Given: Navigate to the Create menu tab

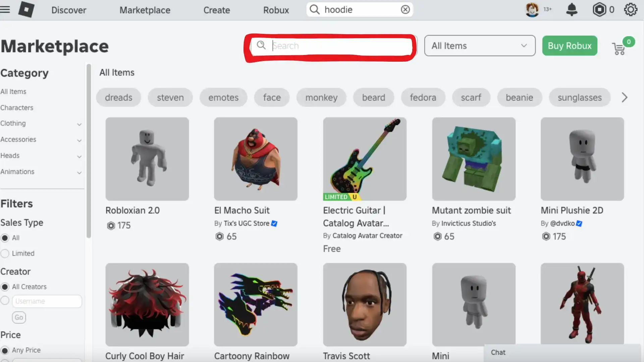Looking at the screenshot, I should [217, 10].
